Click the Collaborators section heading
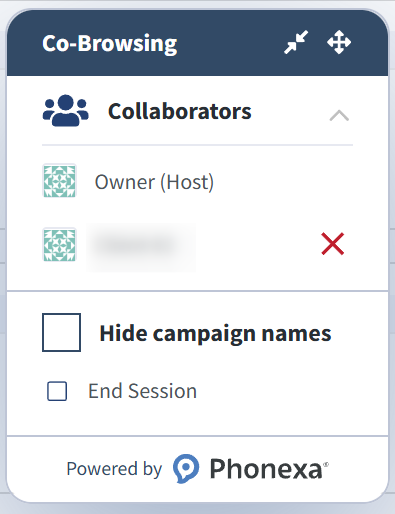Viewport: 395px width, 514px height. coord(180,111)
